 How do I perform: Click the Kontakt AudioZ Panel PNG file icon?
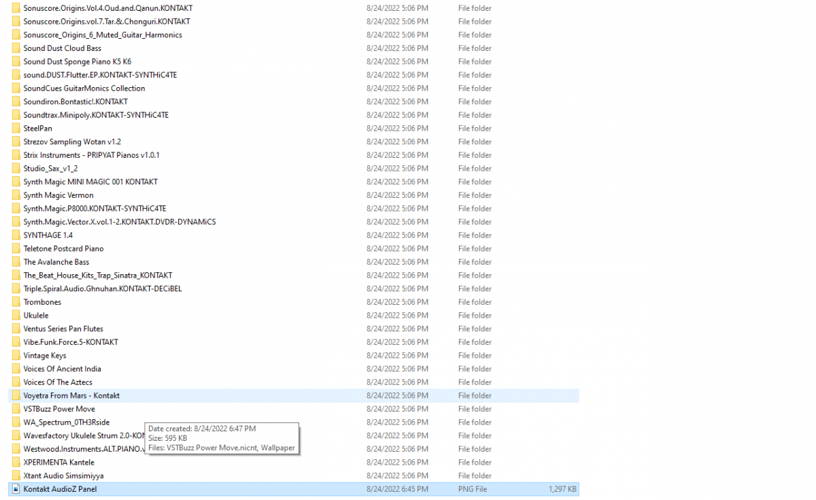(15, 489)
